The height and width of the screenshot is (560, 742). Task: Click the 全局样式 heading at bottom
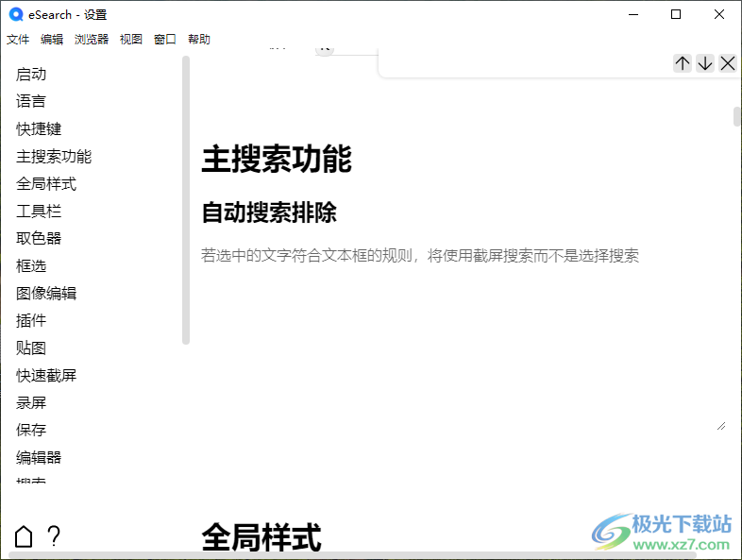(x=261, y=536)
